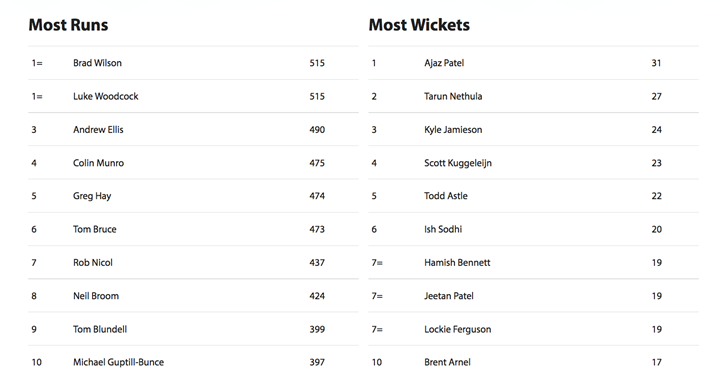Select Luke Woodcock's name
Image resolution: width=722 pixels, height=390 pixels.
pyautogui.click(x=105, y=96)
